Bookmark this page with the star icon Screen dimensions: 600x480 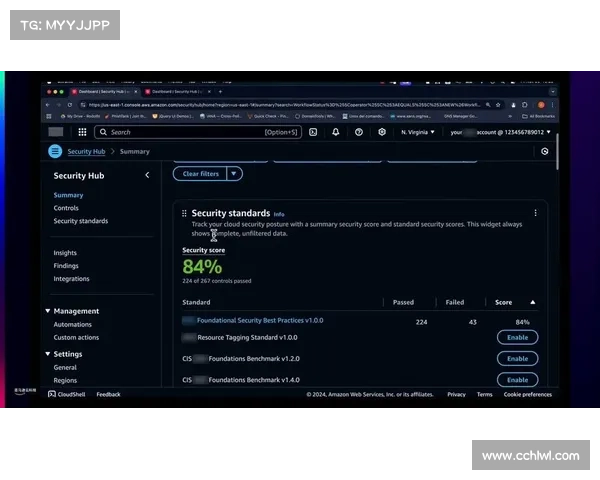[498, 105]
